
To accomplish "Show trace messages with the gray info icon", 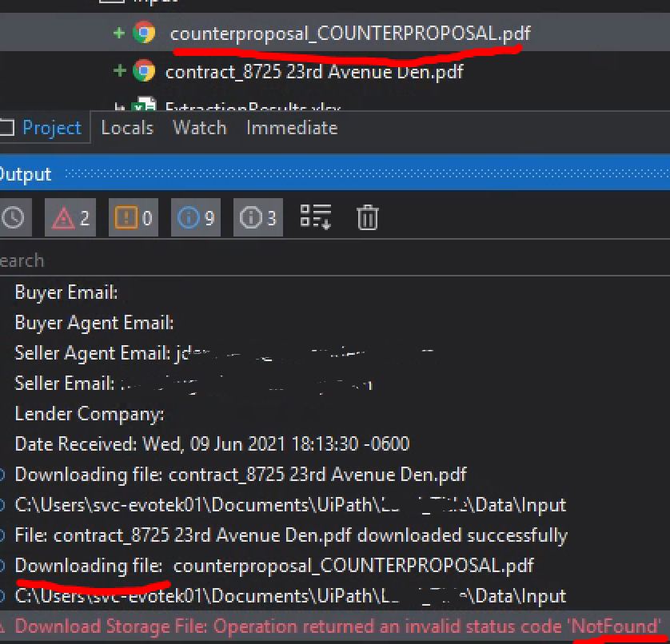I will pyautogui.click(x=257, y=217).
